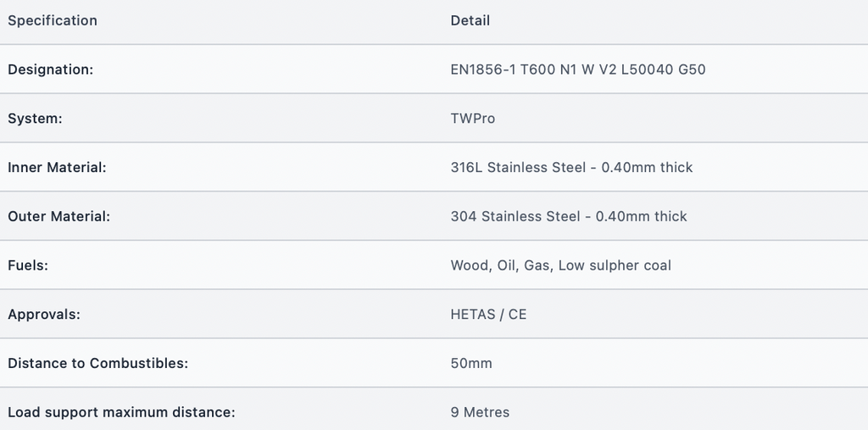
Task: Click the TWPro system value
Action: 473,119
